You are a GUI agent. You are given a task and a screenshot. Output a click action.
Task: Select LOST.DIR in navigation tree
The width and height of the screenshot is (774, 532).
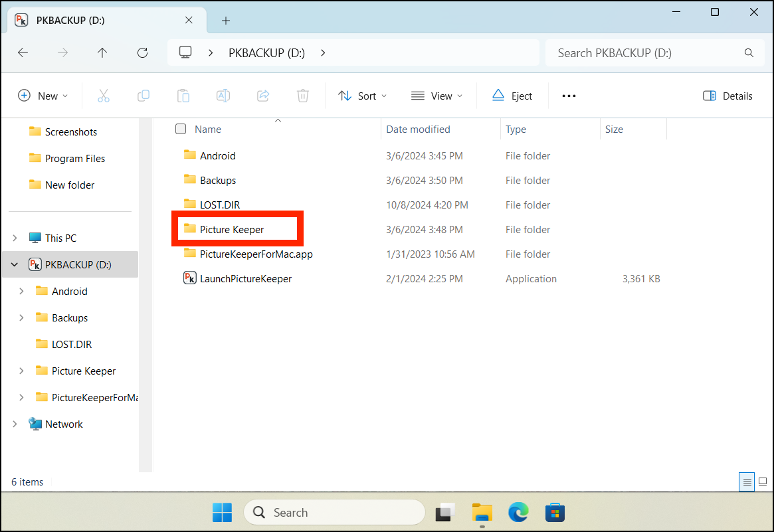tap(71, 345)
